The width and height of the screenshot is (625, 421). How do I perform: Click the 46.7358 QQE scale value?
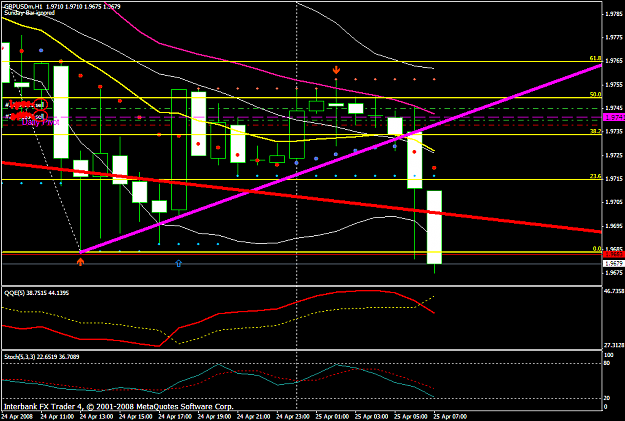click(614, 291)
